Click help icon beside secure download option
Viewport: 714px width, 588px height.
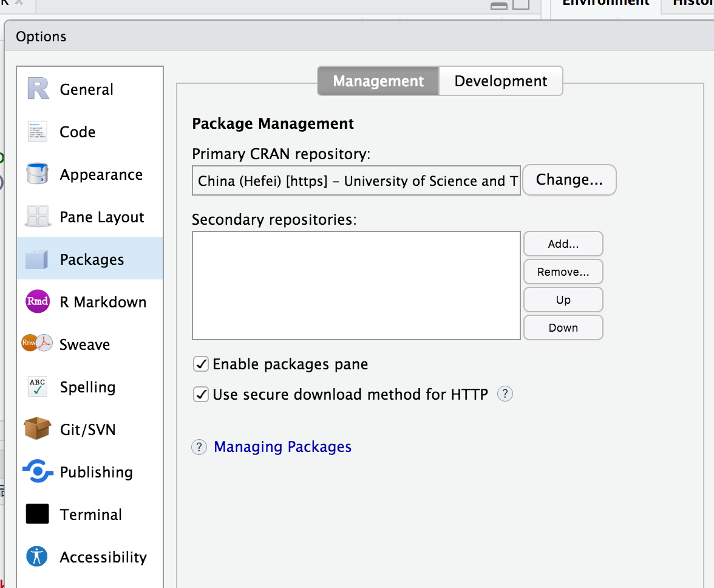tap(505, 394)
